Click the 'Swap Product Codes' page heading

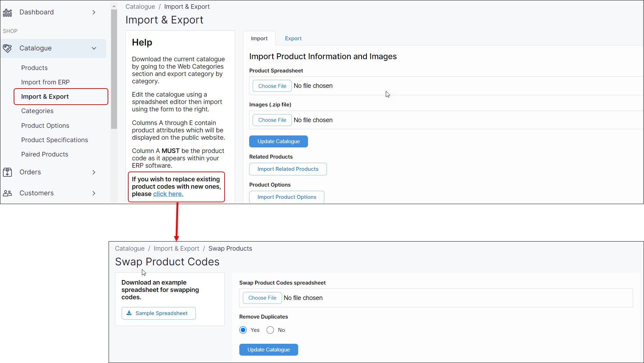coord(167,262)
